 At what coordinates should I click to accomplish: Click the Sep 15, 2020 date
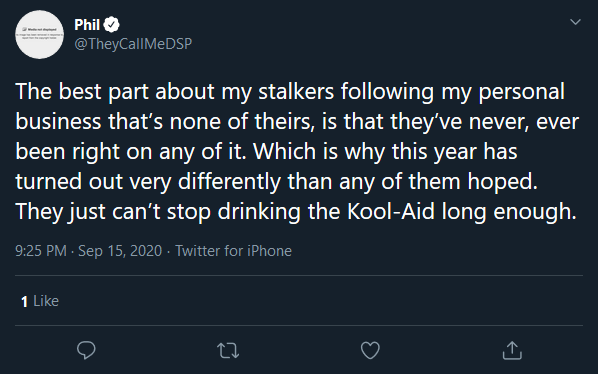pyautogui.click(x=120, y=251)
